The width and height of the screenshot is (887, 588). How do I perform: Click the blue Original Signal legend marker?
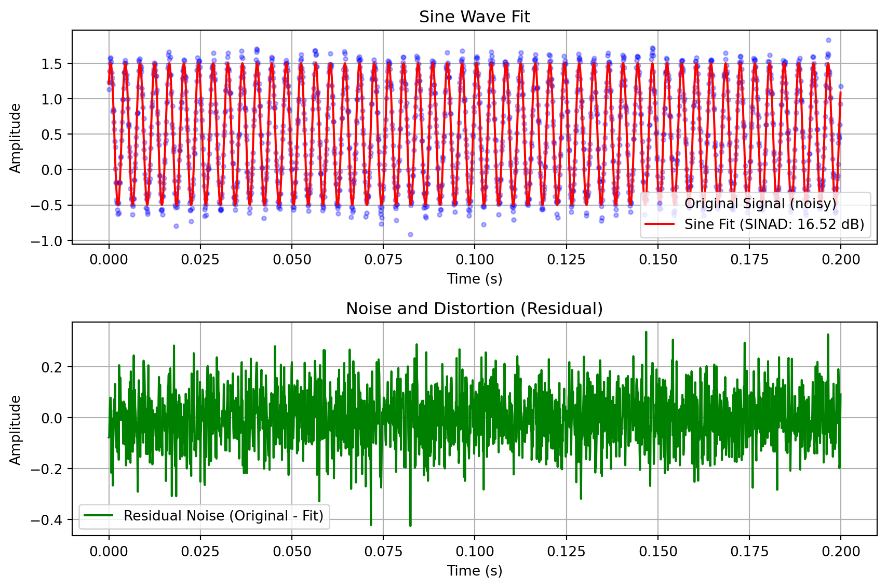pos(659,204)
